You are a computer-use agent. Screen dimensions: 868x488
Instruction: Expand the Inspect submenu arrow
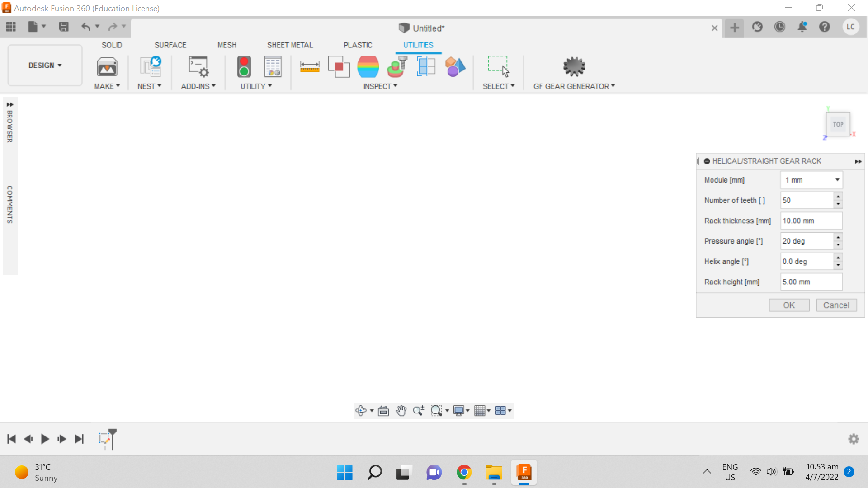(395, 86)
